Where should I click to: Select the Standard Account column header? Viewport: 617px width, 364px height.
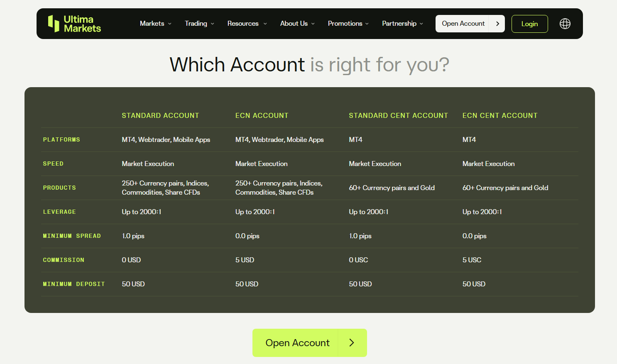pyautogui.click(x=160, y=115)
